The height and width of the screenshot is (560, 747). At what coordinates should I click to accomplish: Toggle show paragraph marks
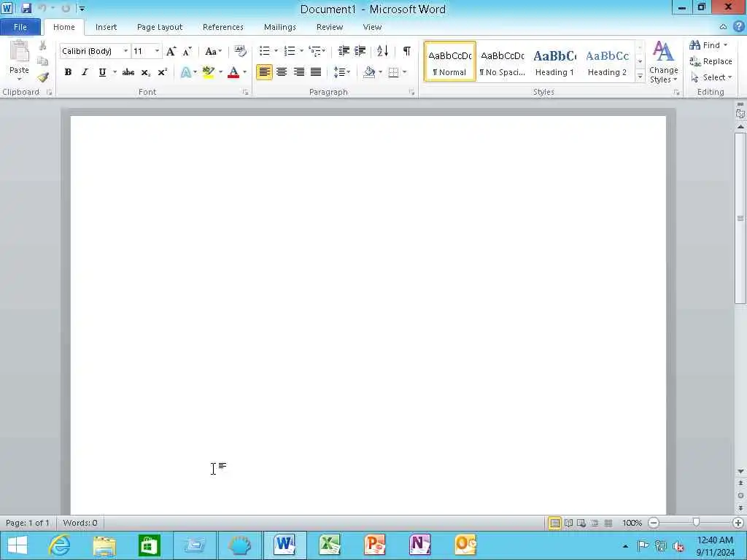407,51
